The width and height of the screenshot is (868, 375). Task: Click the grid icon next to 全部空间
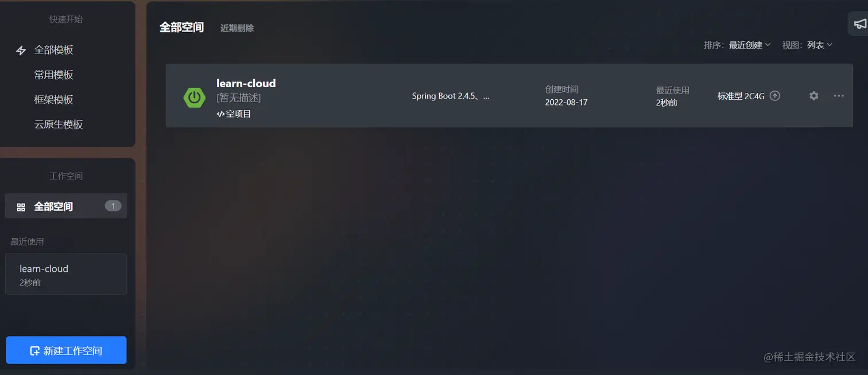coord(21,207)
